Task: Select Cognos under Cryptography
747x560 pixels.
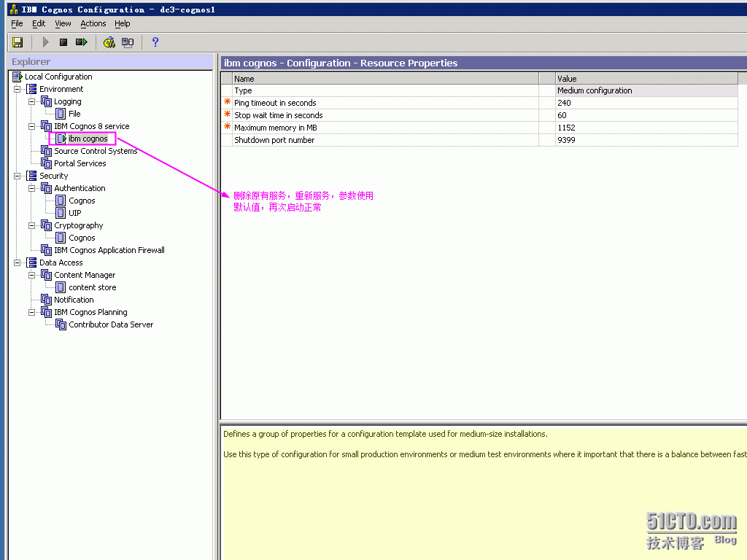Action: tap(82, 238)
